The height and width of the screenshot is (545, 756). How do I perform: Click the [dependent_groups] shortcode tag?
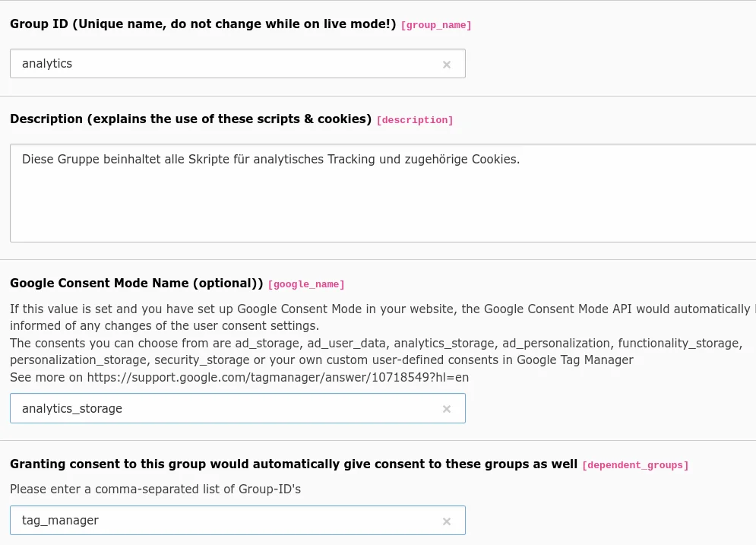tap(635, 464)
